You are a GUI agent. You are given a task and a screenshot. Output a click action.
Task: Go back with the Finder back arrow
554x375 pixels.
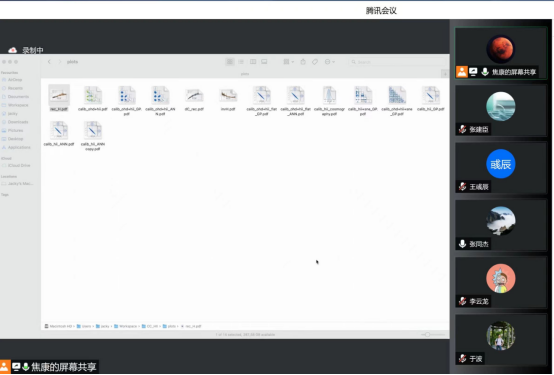[x=49, y=62]
